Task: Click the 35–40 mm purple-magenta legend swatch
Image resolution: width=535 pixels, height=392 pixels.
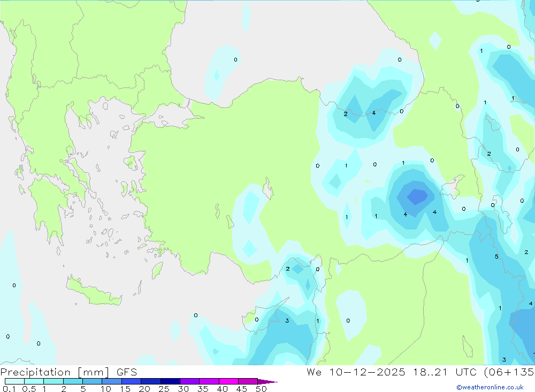Action: pos(209,381)
